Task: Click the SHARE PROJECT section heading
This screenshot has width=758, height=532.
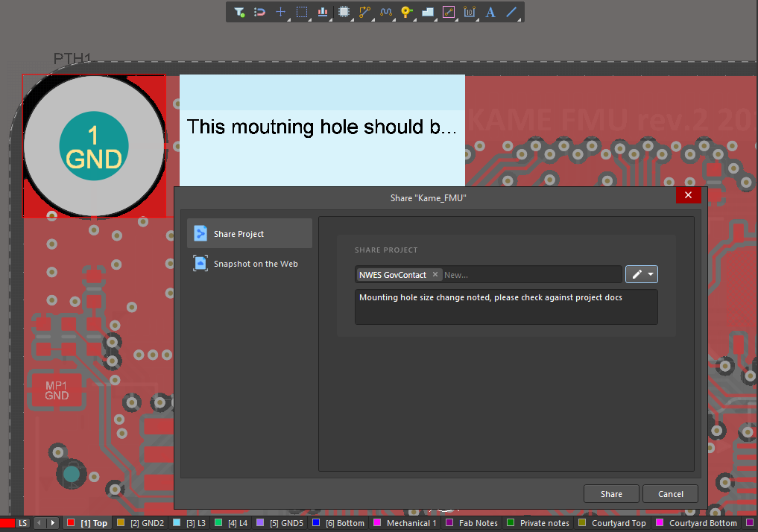Action: click(x=386, y=250)
